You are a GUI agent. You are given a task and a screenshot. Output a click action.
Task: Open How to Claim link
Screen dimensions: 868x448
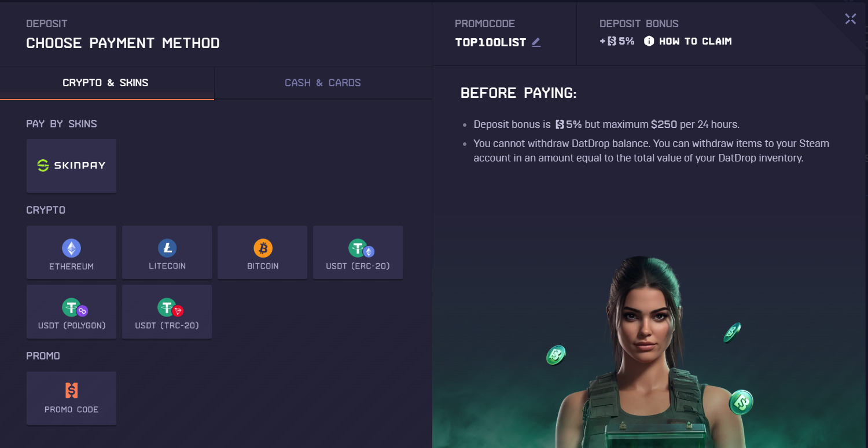click(x=695, y=41)
